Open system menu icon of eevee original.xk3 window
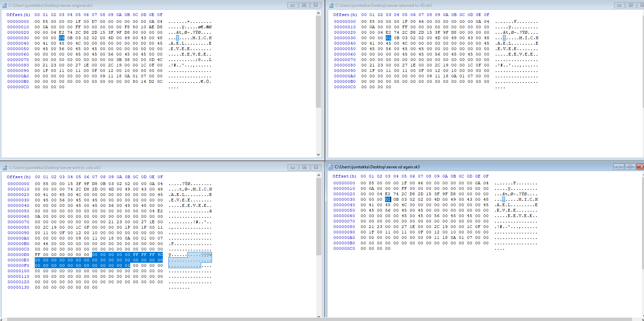644x321 pixels. pos(4,5)
